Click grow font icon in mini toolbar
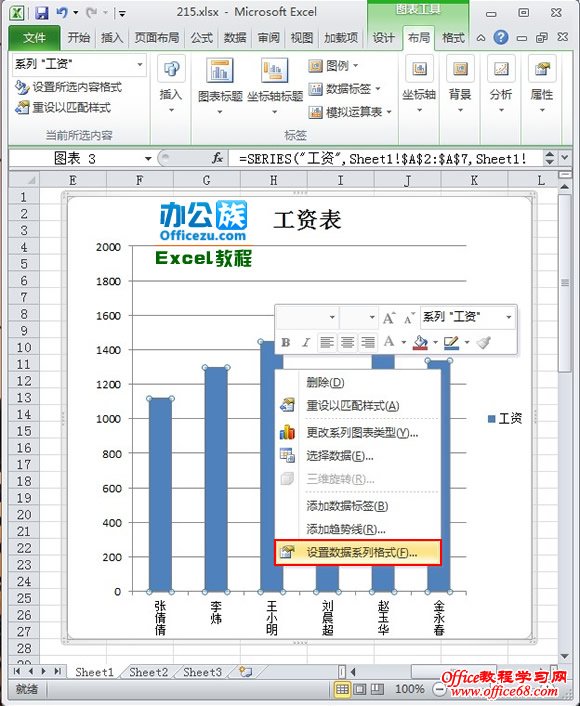This screenshot has height=706, width=580. coord(389,318)
